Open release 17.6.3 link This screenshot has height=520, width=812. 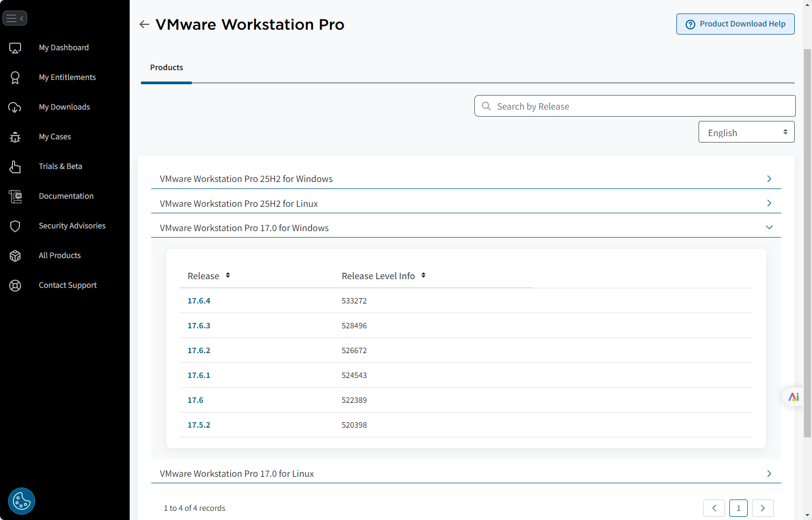199,326
